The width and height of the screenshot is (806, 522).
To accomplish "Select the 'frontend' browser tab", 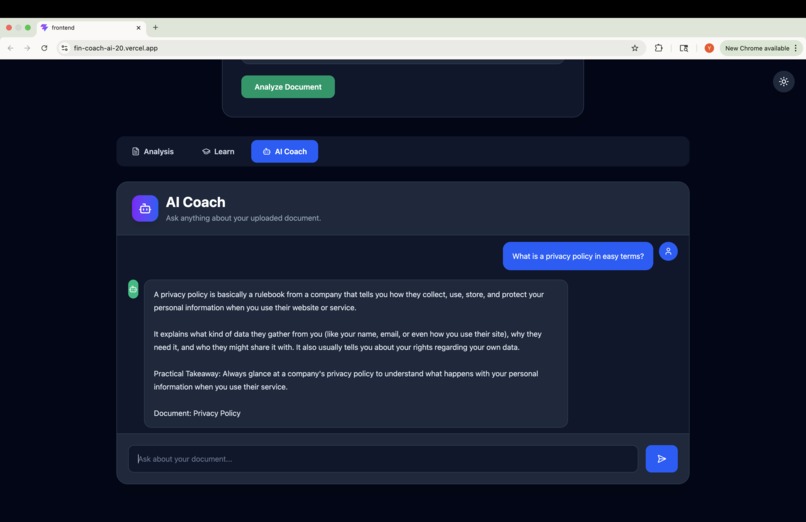I will 91,28.
